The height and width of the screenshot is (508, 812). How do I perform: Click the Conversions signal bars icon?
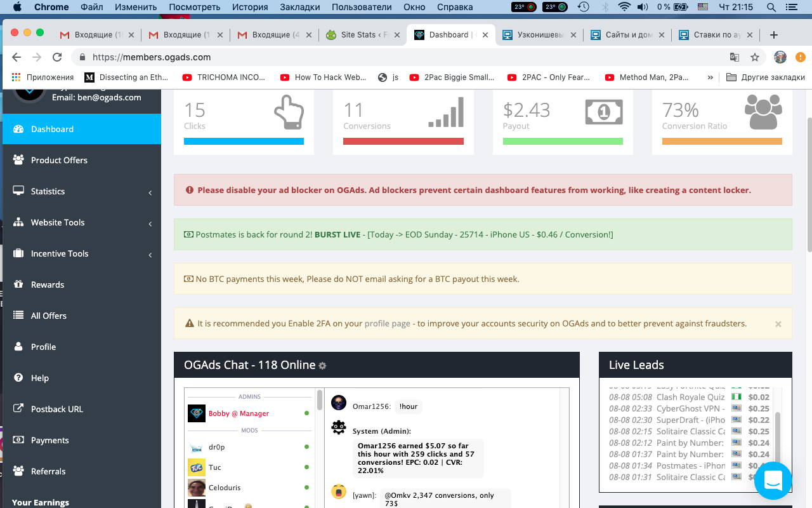click(447, 112)
